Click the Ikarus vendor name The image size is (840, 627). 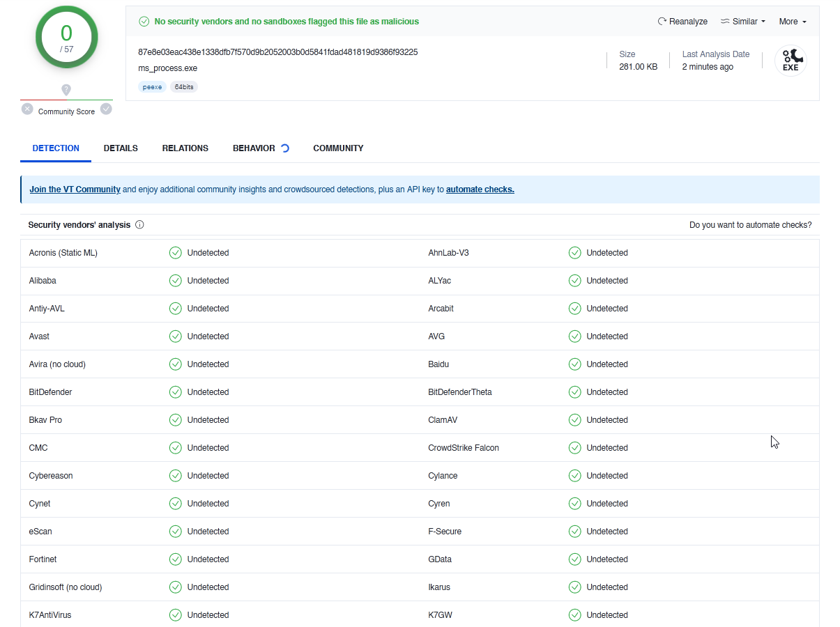[439, 587]
